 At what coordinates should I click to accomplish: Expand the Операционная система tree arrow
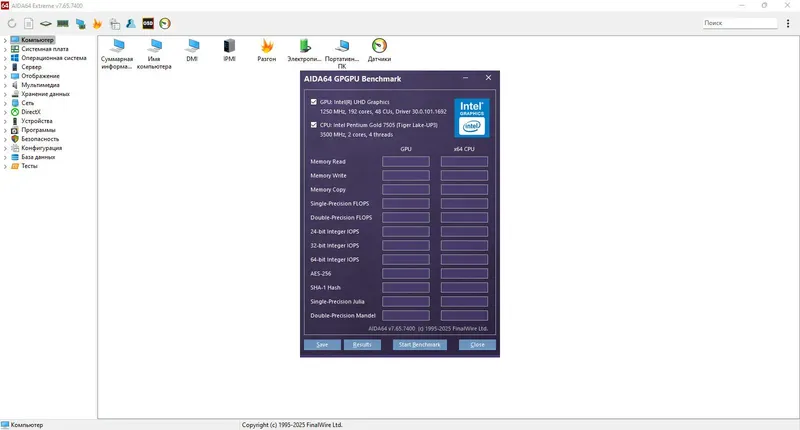point(5,58)
